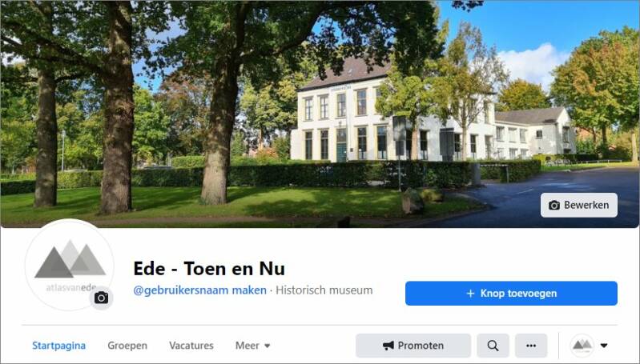The width and height of the screenshot is (640, 364).
Task: Click the blue Knop toevoegen button
Action: coord(511,293)
